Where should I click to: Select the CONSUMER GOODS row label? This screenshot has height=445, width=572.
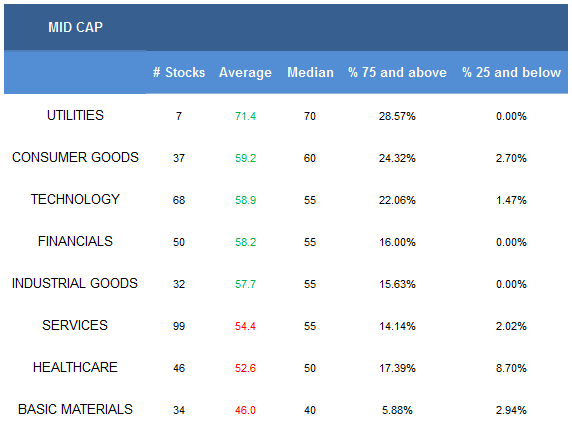coord(75,157)
